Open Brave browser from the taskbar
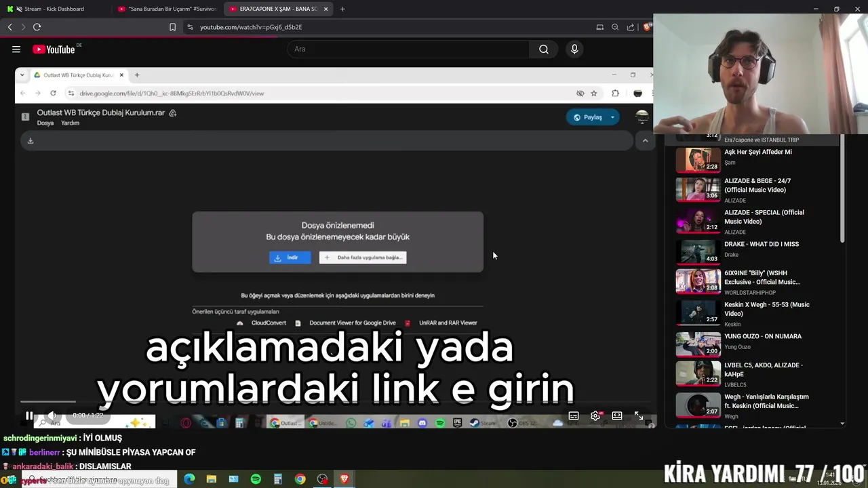The width and height of the screenshot is (868, 488). (x=344, y=479)
